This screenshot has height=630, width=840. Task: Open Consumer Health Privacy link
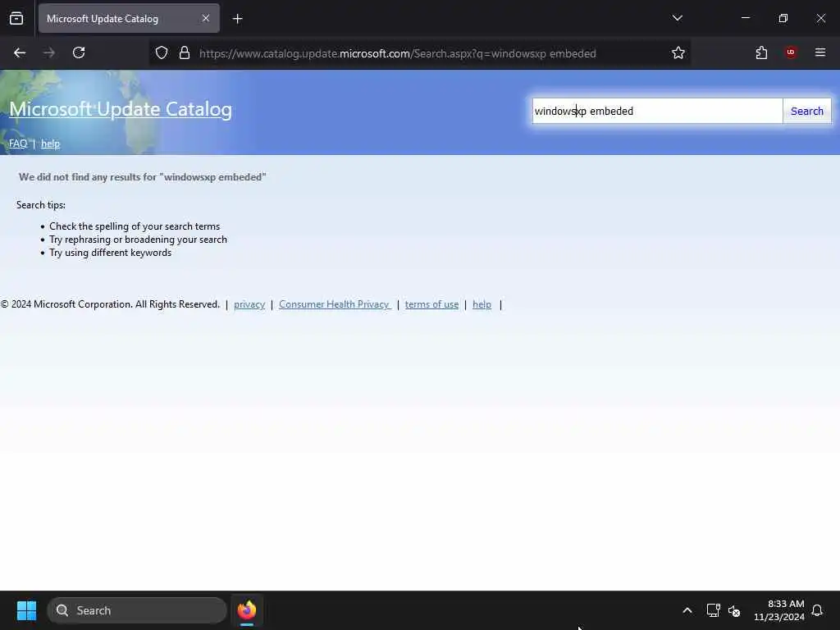[x=335, y=304]
